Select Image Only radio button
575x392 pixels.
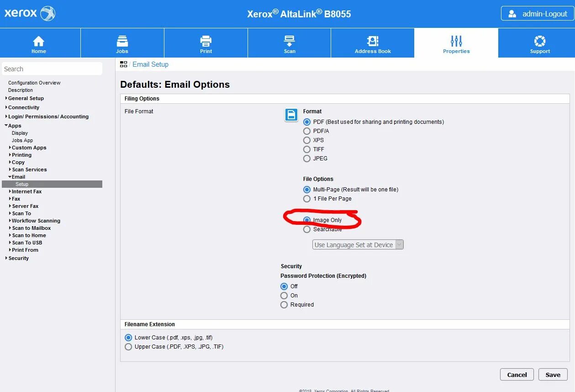tap(307, 220)
